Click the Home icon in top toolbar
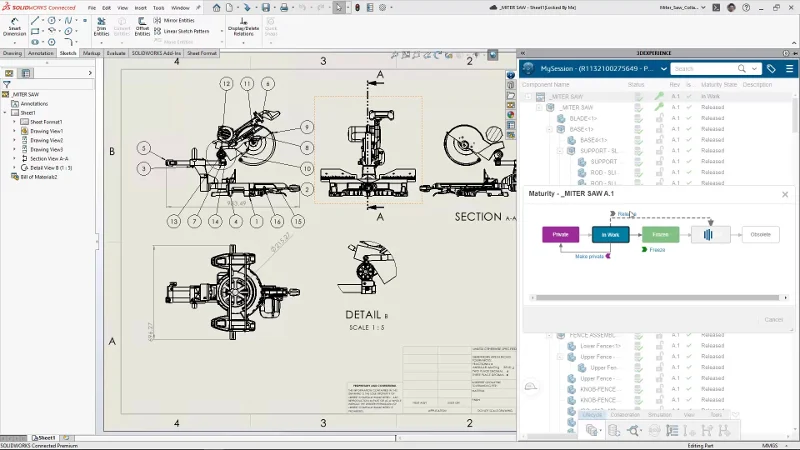800x450 pixels. tap(216, 7)
